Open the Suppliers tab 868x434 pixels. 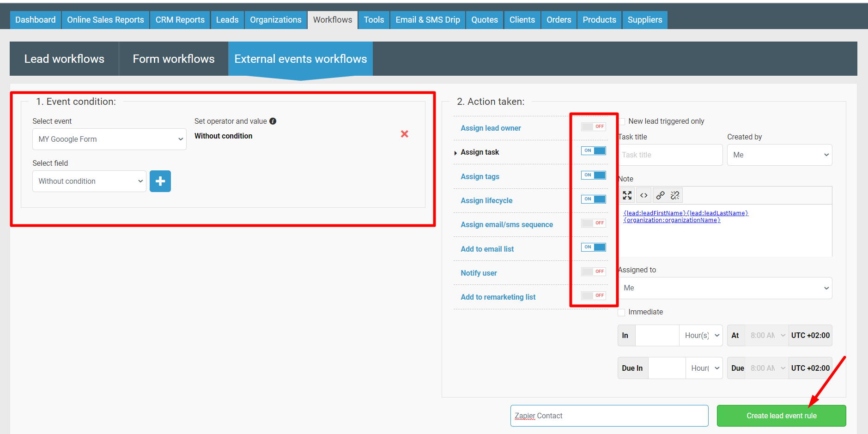point(645,20)
